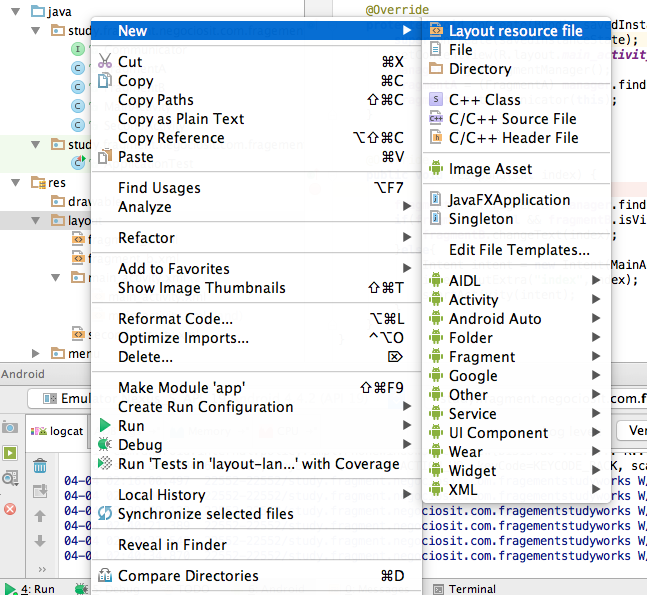
Task: Select Image Asset menu entry
Action: point(490,169)
